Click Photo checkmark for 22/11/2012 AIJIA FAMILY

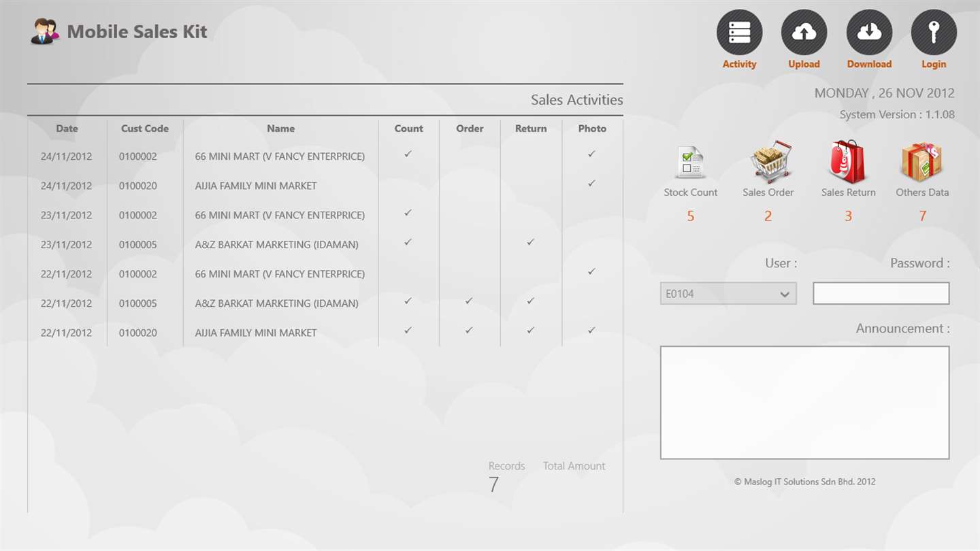click(x=591, y=330)
